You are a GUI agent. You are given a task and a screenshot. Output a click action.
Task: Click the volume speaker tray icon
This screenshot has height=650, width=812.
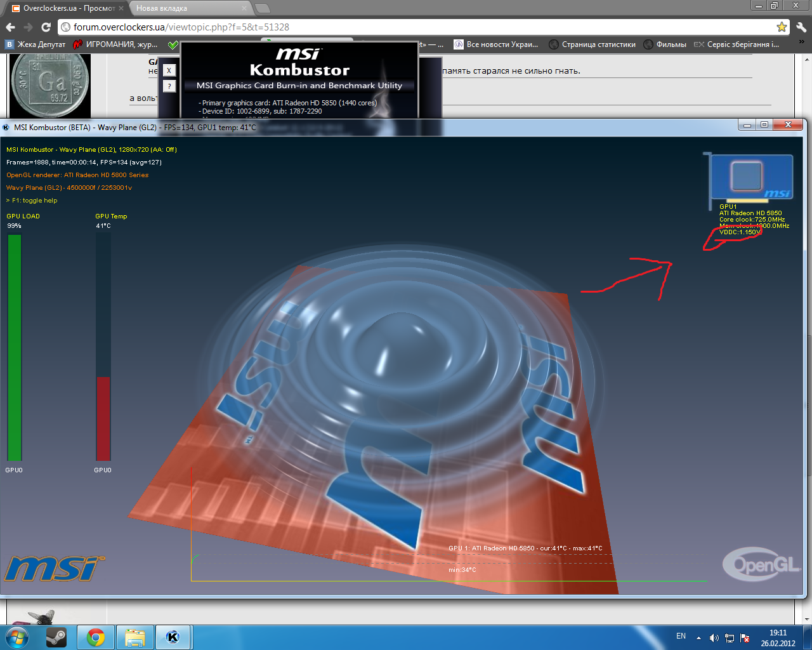tap(714, 638)
